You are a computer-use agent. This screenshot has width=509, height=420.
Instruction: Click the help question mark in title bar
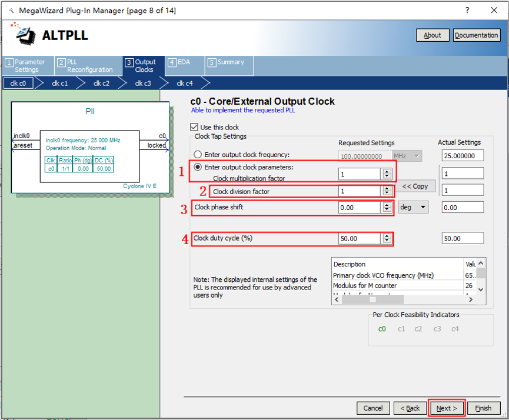pyautogui.click(x=467, y=11)
